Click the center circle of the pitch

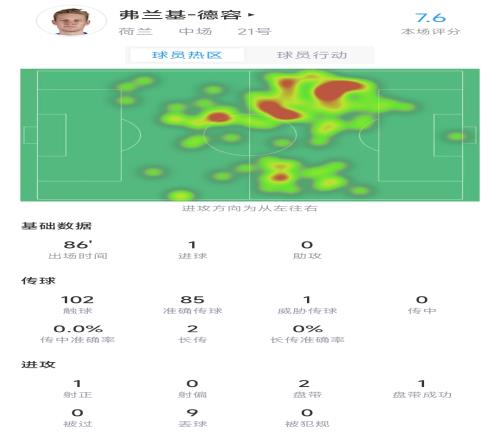(x=250, y=135)
